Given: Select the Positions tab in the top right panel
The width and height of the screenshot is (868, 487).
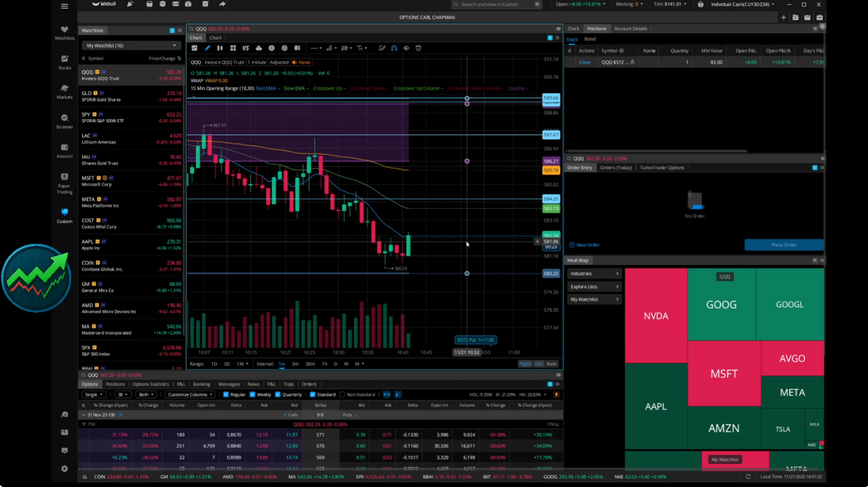Looking at the screenshot, I should 597,28.
